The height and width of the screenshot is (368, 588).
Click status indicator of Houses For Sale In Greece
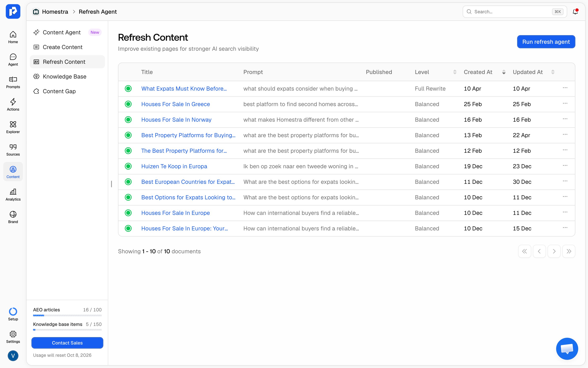tap(128, 104)
